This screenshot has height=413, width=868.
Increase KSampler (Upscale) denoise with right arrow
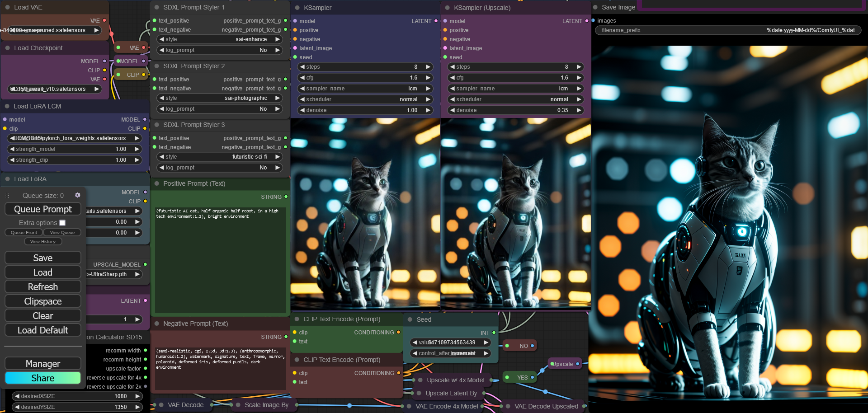coord(579,110)
